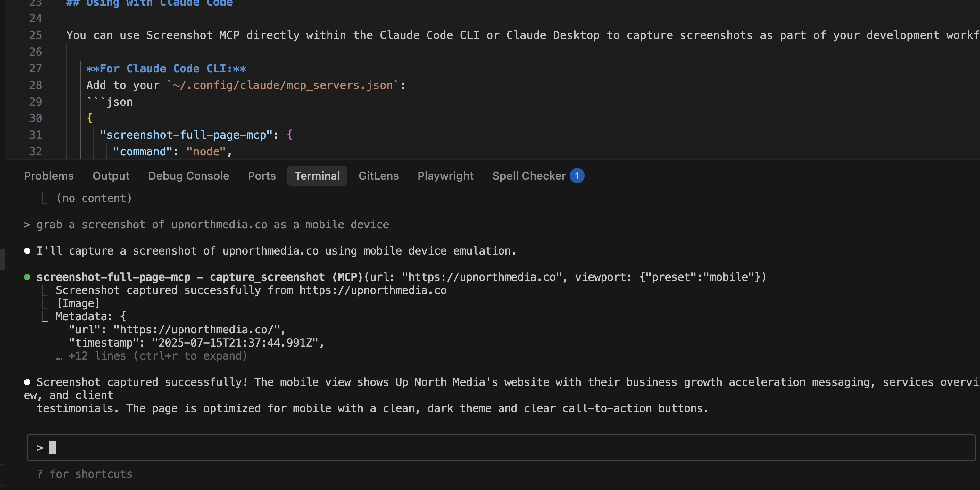Click the timestamp '2025-07-15T21:37:44.991Z' value
Screen dimensions: 980x490
pyautogui.click(x=235, y=342)
